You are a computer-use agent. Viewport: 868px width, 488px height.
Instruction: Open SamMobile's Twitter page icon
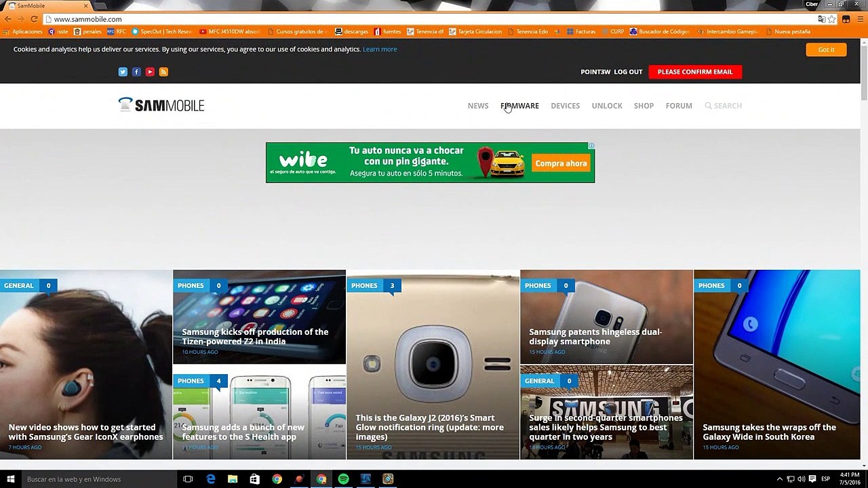point(123,72)
